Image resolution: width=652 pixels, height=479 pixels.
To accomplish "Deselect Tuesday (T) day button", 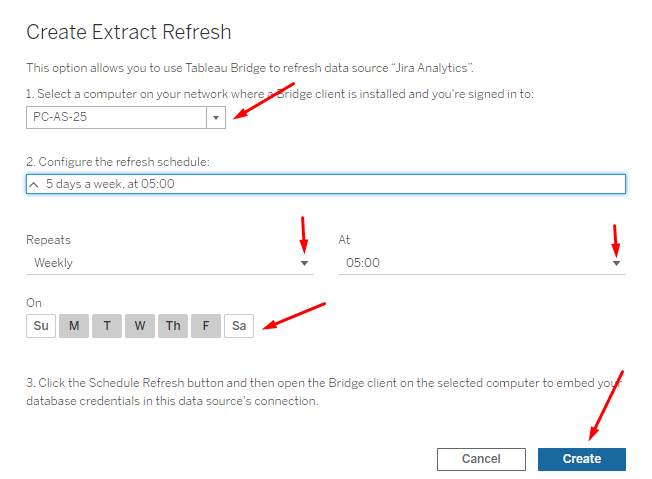I will click(107, 325).
